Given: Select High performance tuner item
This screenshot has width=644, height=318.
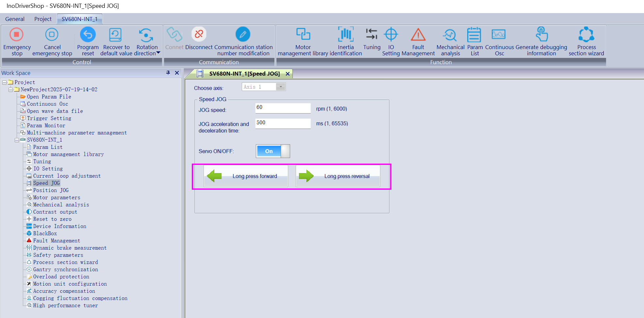Looking at the screenshot, I should click(66, 306).
